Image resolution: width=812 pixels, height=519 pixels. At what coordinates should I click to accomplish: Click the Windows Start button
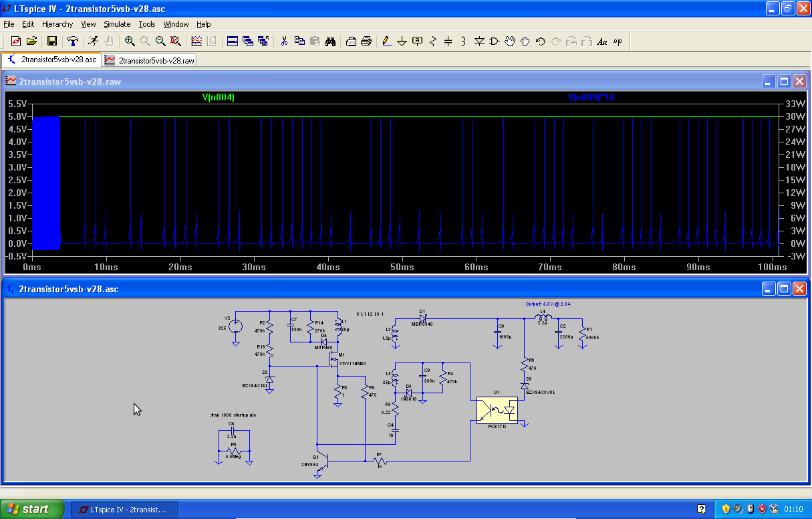click(32, 509)
